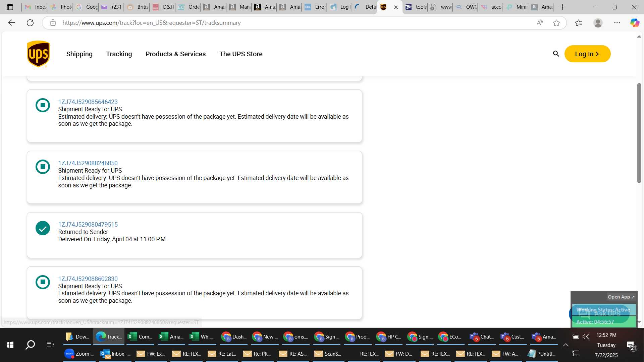
Task: Open a new browser tab plus
Action: coord(562,7)
